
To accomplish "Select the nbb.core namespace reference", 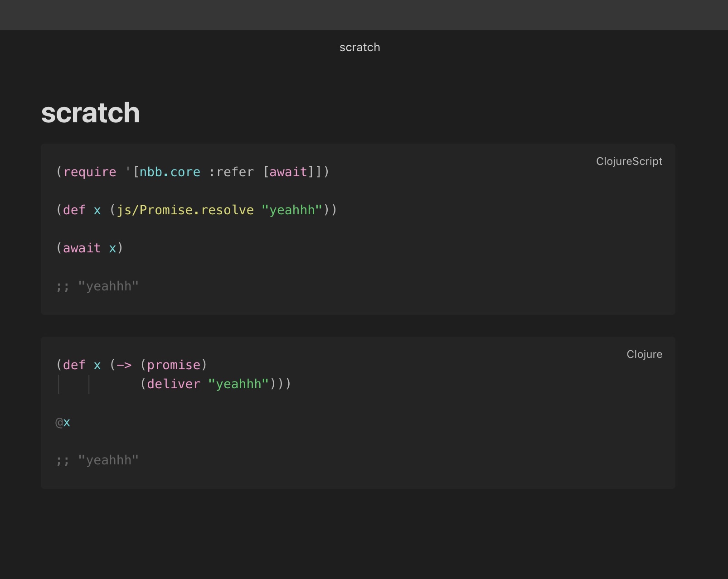I will [x=168, y=172].
